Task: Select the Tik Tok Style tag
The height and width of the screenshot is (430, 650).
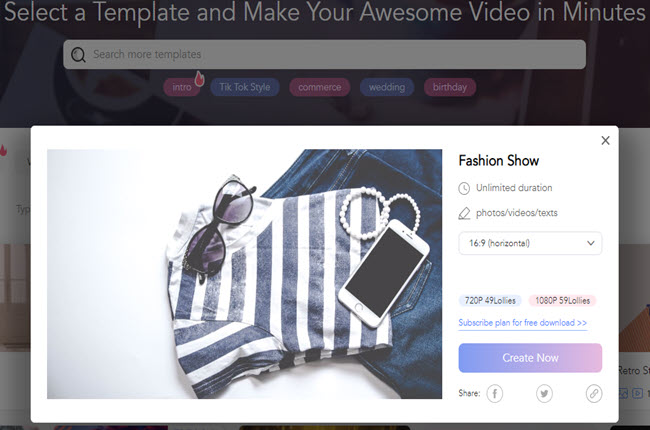Action: [245, 87]
